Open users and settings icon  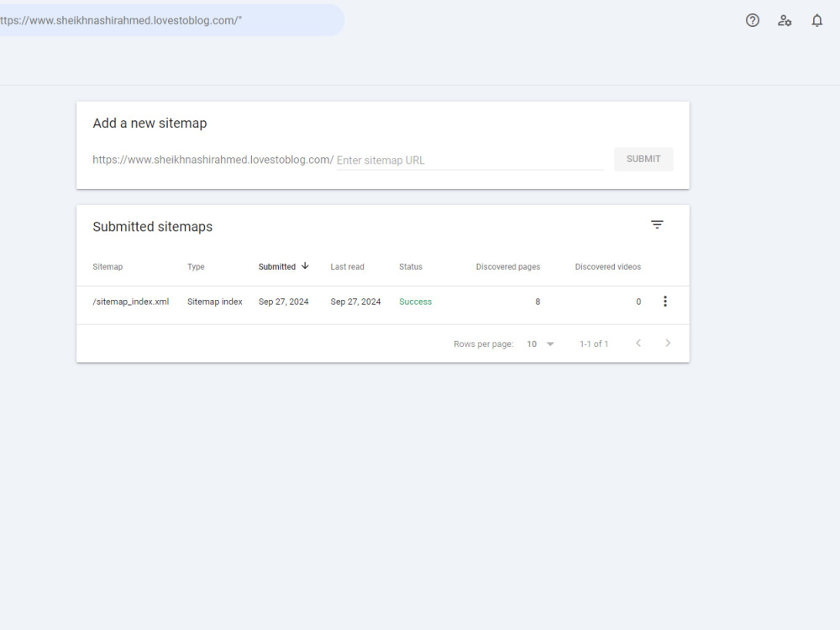click(785, 20)
